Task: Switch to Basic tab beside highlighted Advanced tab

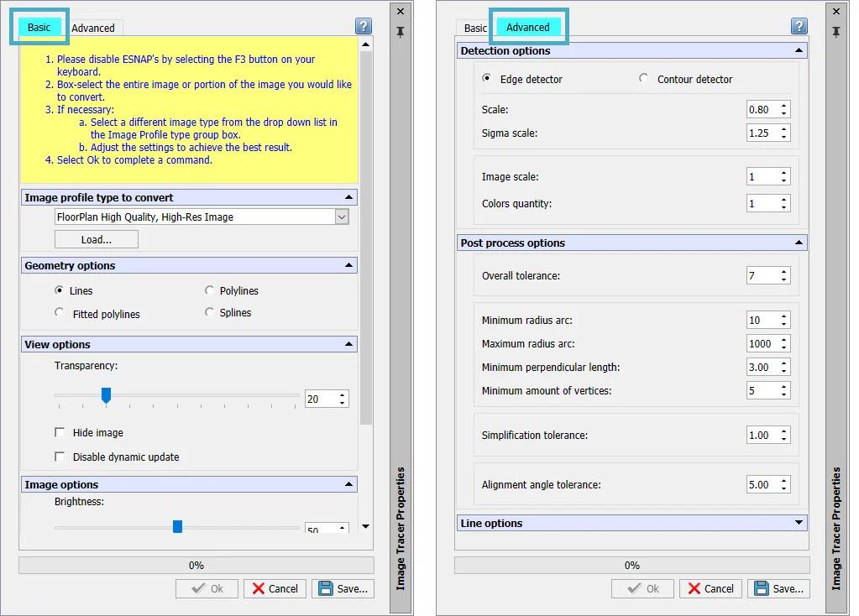Action: pyautogui.click(x=474, y=28)
